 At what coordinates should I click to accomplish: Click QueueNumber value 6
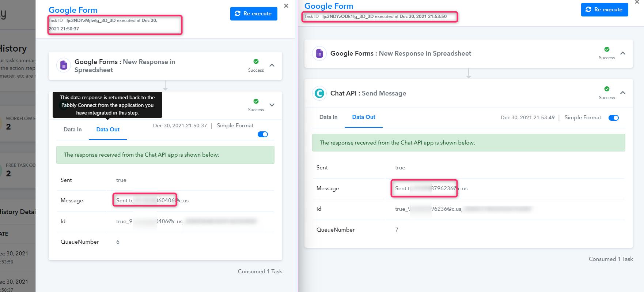(118, 242)
